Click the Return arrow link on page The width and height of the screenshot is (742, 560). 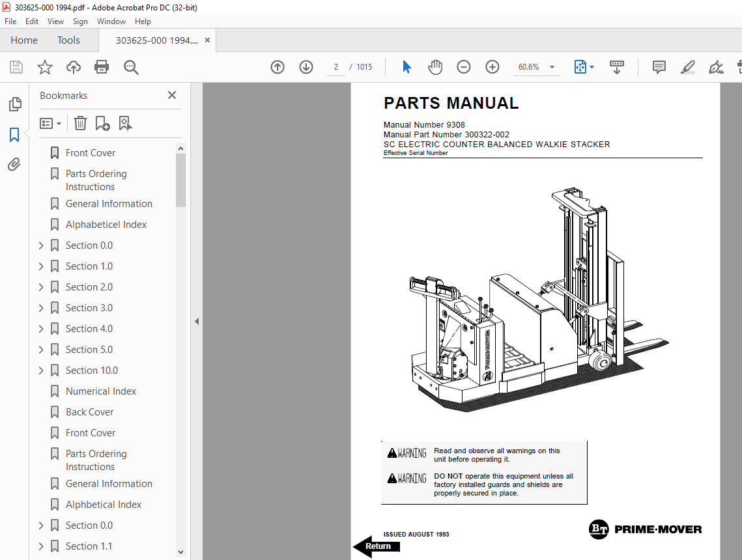pyautogui.click(x=377, y=546)
